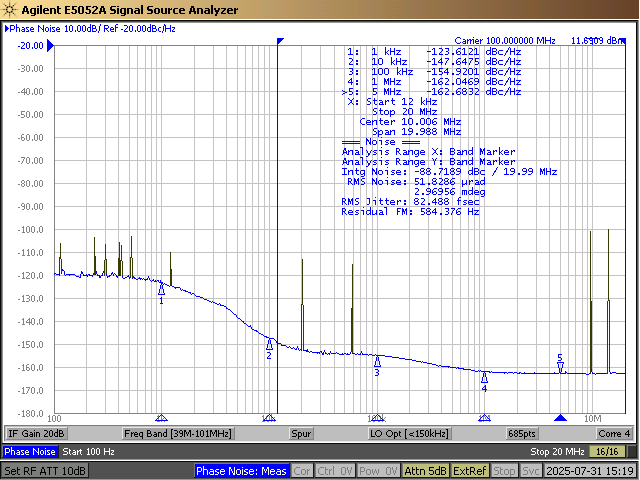Click the Start 100 Hz field
Screen dimensions: 640x480
click(x=89, y=451)
